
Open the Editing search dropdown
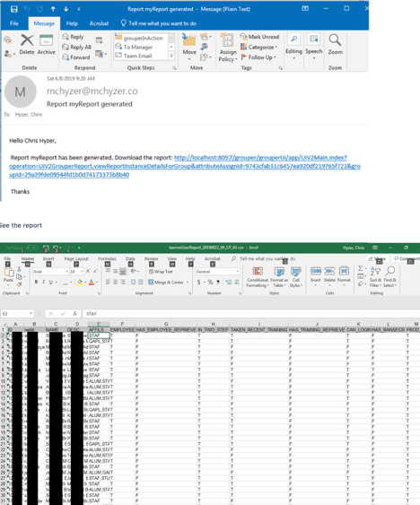293,46
